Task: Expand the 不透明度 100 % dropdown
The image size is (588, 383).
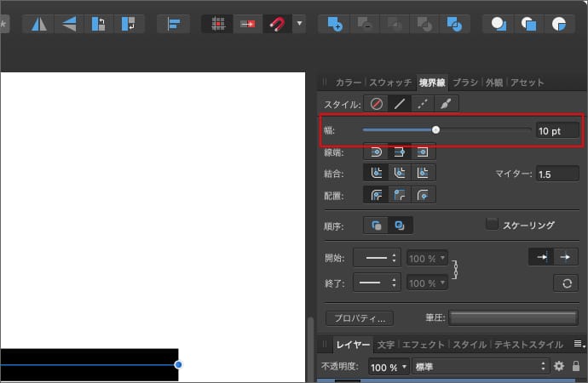Action: point(388,367)
